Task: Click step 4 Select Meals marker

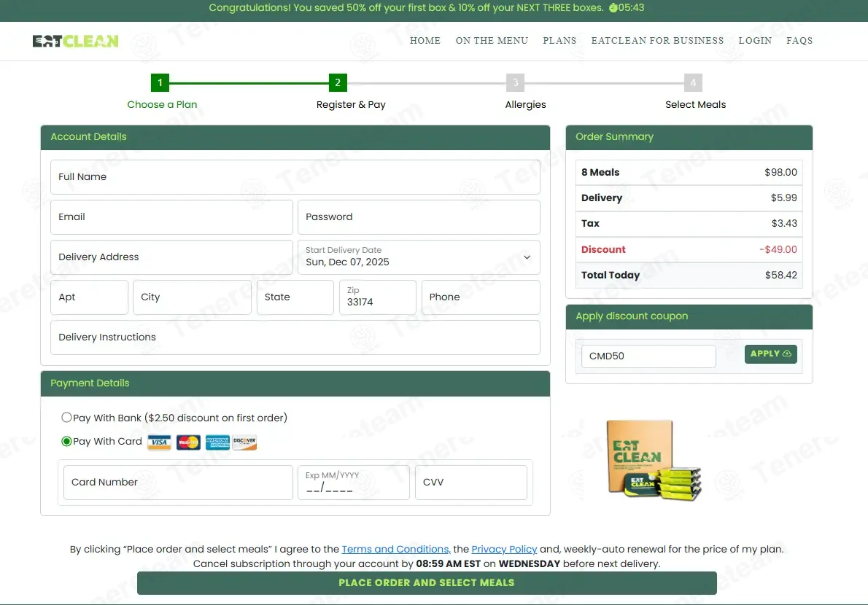Action: point(693,83)
